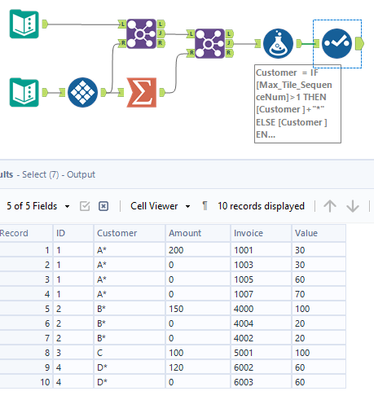Select the bottom Text Input tool
This screenshot has width=374, height=400.
pos(24,92)
